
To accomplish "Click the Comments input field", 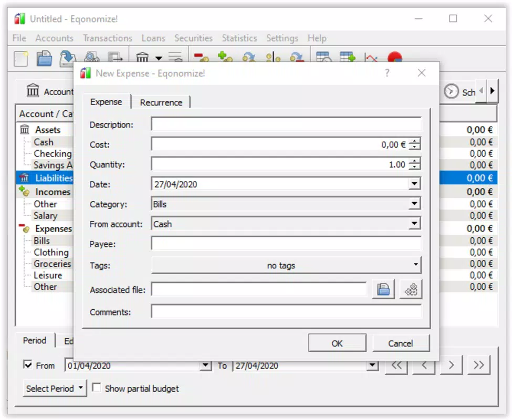I will coord(286,312).
